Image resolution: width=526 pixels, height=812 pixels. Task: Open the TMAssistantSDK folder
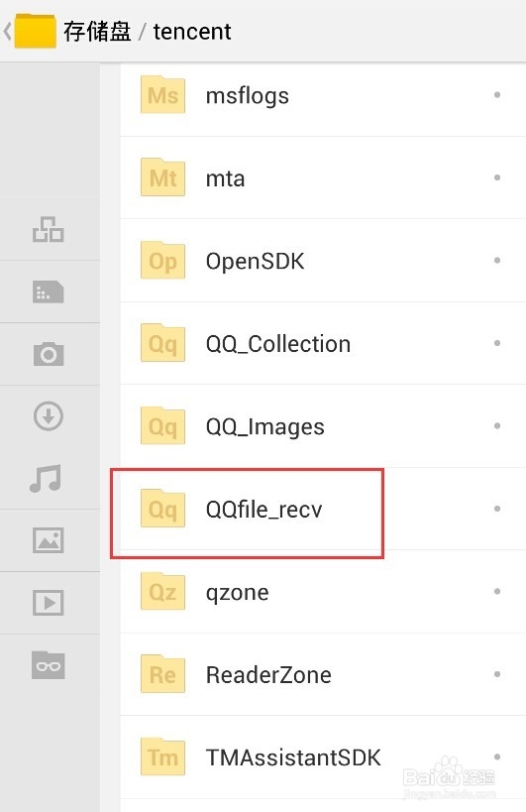coord(323,757)
